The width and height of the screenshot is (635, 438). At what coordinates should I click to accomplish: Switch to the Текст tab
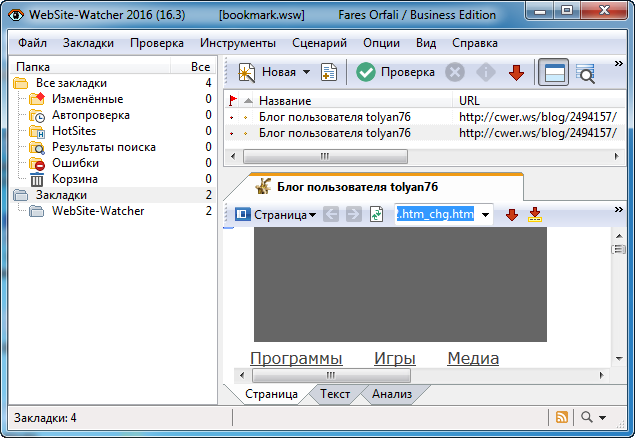coord(335,394)
